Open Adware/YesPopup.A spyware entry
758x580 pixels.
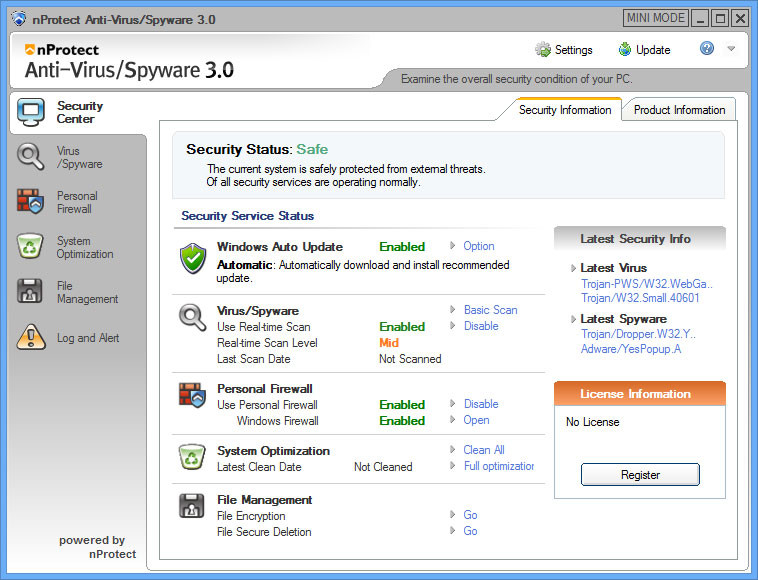click(x=631, y=348)
